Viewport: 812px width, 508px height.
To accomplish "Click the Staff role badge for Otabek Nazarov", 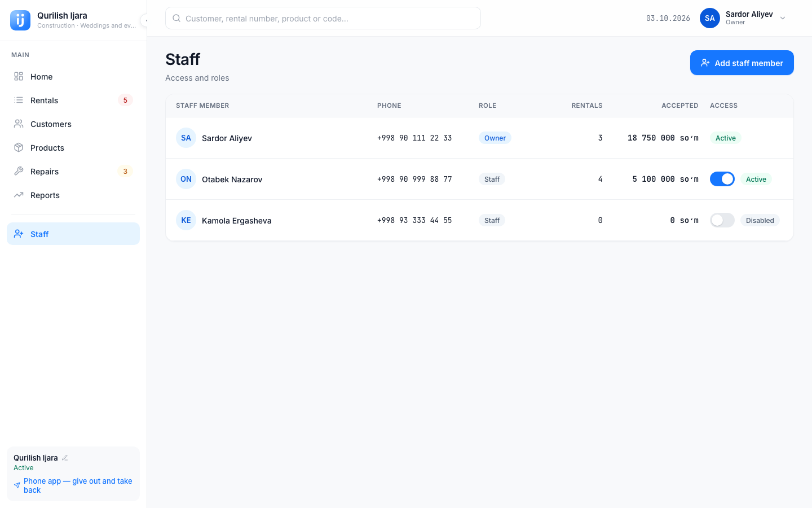I will click(x=492, y=179).
